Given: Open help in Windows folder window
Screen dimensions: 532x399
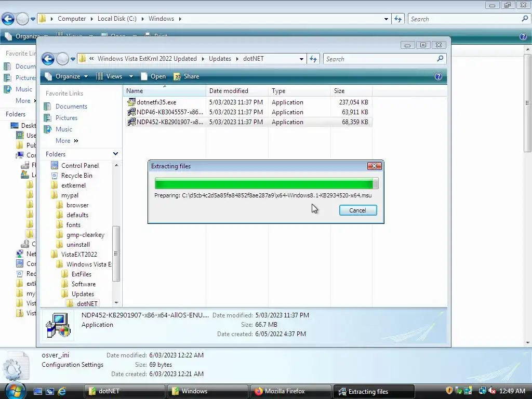Looking at the screenshot, I should [523, 36].
